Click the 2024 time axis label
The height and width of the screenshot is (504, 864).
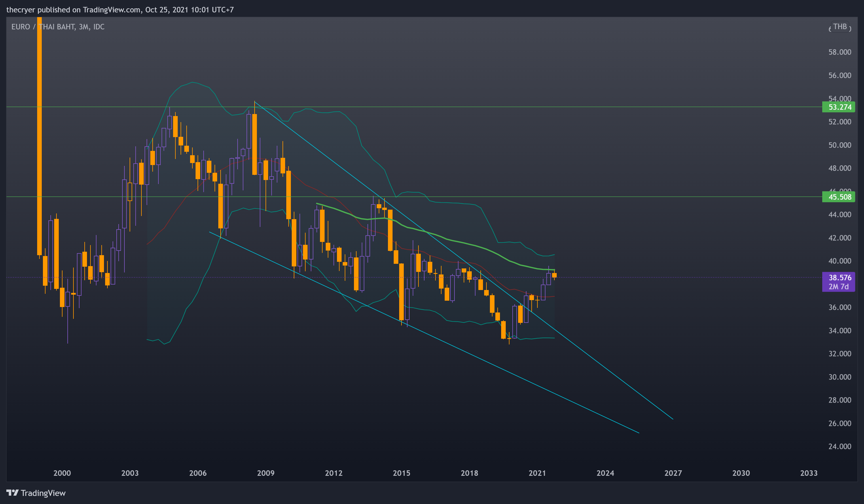point(605,473)
